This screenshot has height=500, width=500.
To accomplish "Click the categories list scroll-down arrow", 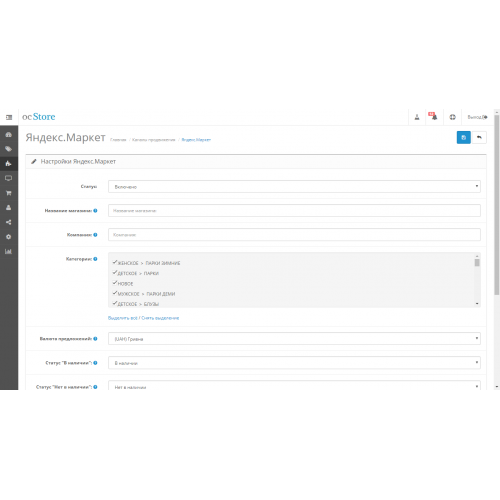I will click(x=477, y=304).
